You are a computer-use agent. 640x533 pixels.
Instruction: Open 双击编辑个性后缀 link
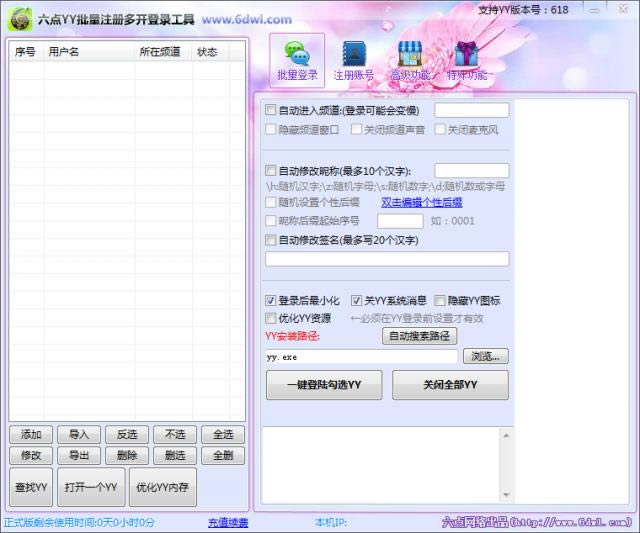point(422,202)
